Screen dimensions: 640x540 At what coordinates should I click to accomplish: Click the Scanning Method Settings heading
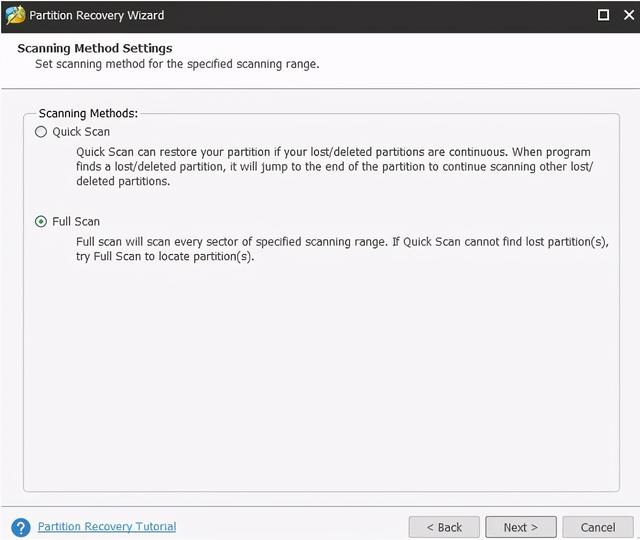[x=95, y=48]
